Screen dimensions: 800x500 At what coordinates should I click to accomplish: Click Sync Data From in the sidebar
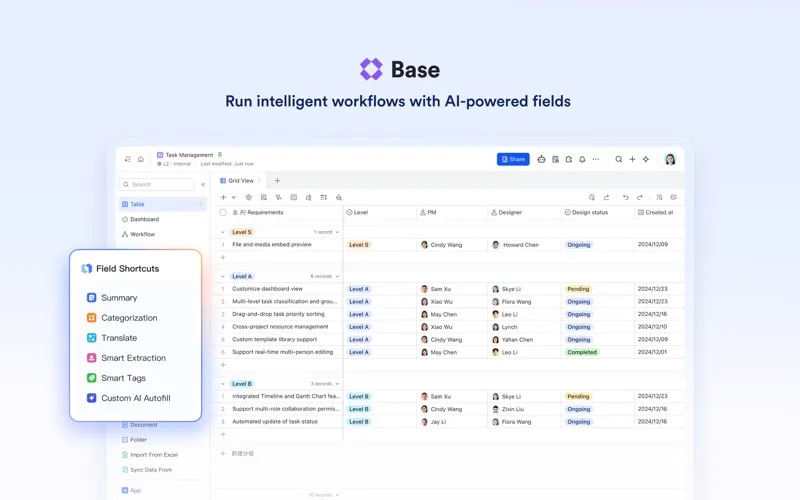click(147, 470)
